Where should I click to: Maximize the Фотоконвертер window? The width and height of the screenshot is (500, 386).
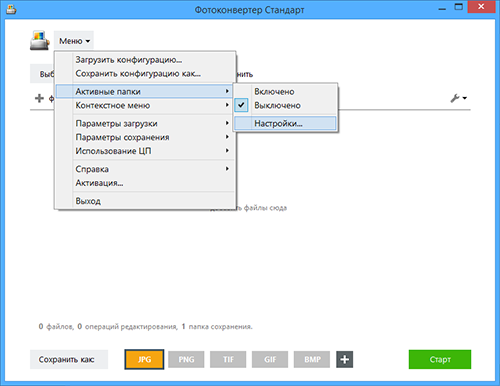(x=459, y=7)
